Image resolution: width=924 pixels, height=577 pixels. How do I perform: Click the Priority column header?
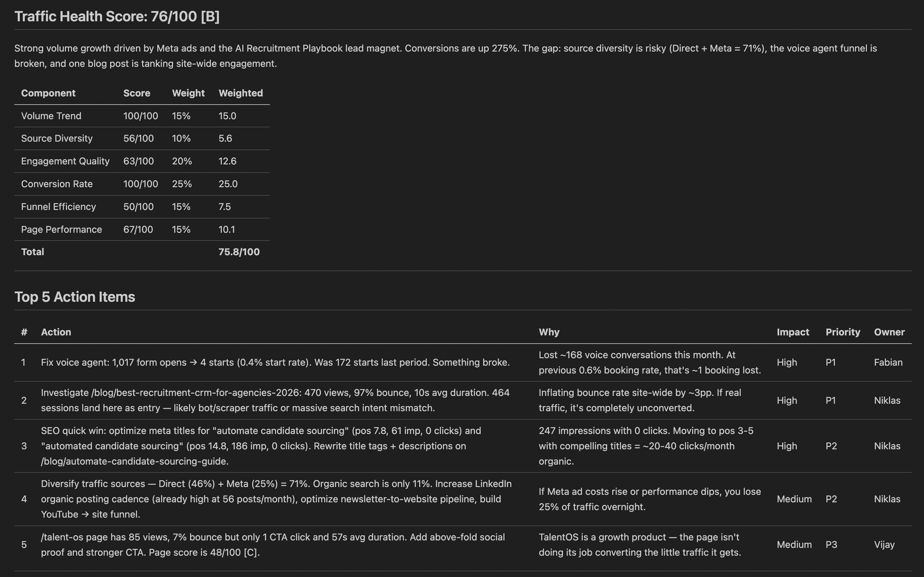[843, 332]
